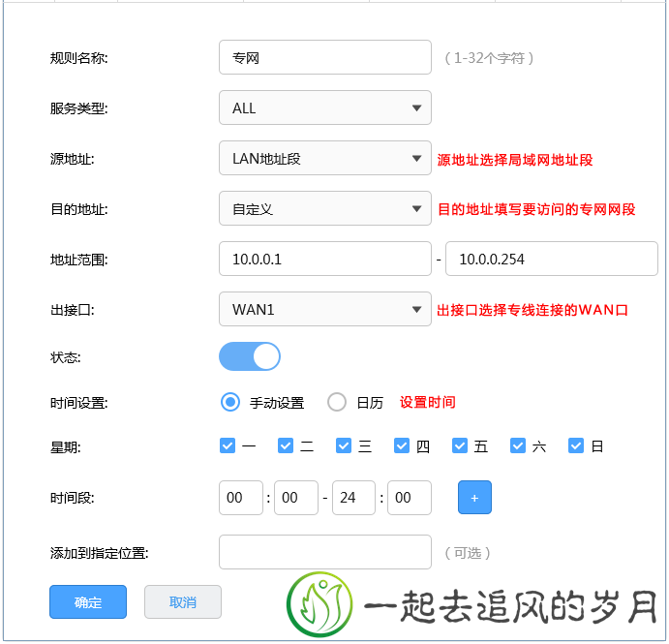Uncheck the 五 (Friday) checkbox

pos(461,446)
